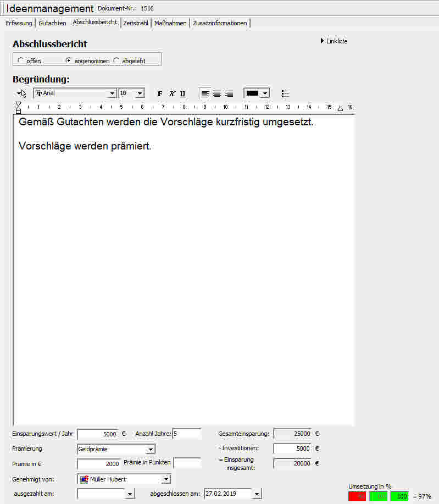Screen dimensions: 439x504
Task: Align text to the left
Action: click(205, 93)
